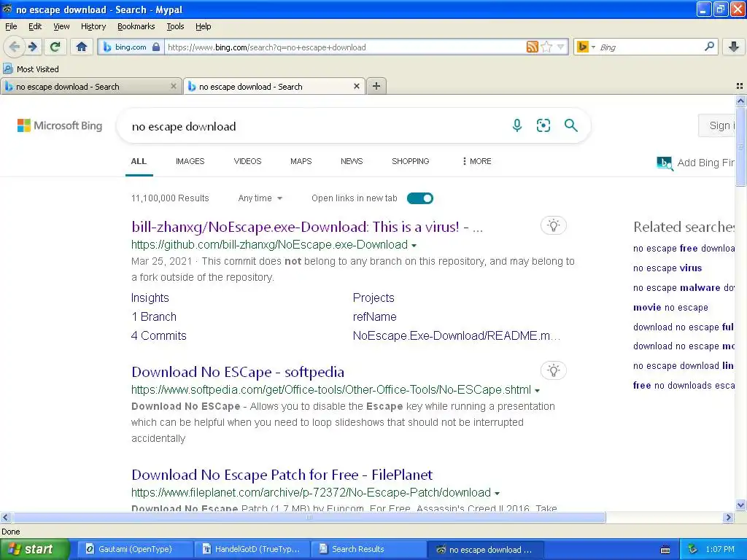The width and height of the screenshot is (747, 560).
Task: Open the Edit menu
Action: [35, 26]
